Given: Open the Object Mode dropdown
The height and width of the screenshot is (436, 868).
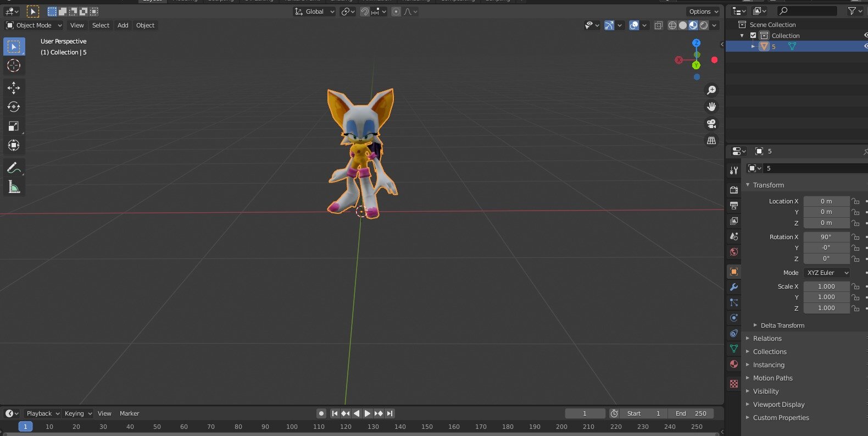Looking at the screenshot, I should (34, 25).
